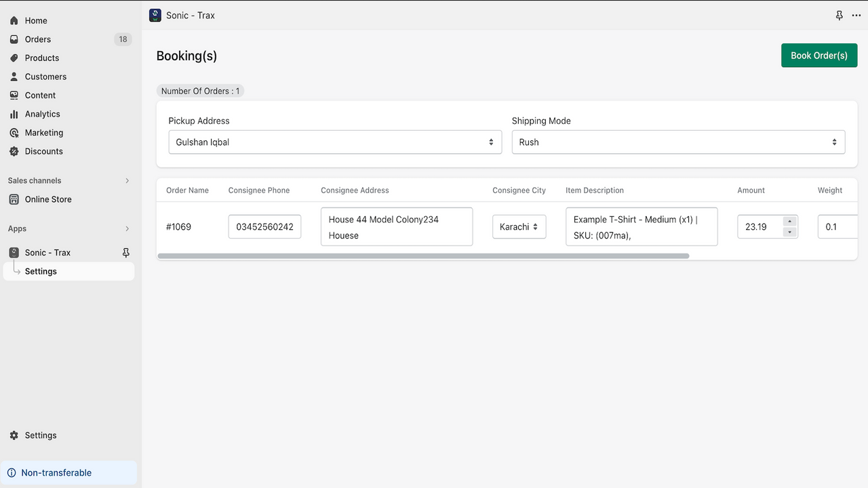Open the Pickup Address dropdown

335,142
